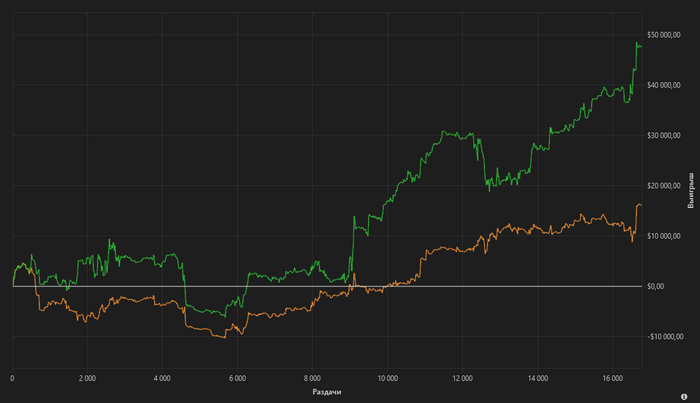Click the $10 000,00 axis label

point(664,236)
